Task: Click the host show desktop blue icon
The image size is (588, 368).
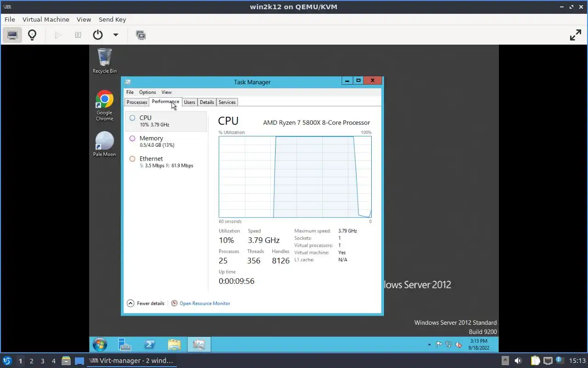Action: 79,361
